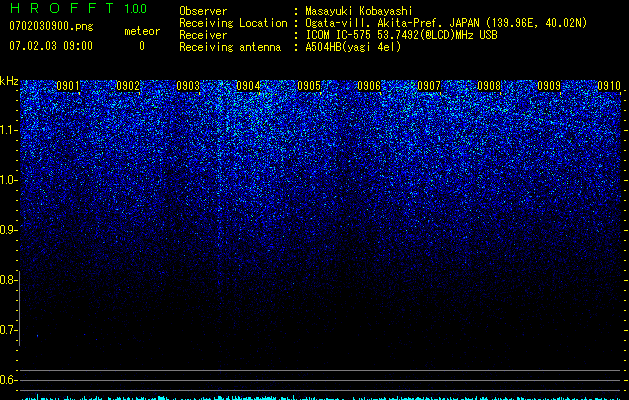Click the 0908 time marker
Viewport: 629px width, 400px height.
click(489, 86)
